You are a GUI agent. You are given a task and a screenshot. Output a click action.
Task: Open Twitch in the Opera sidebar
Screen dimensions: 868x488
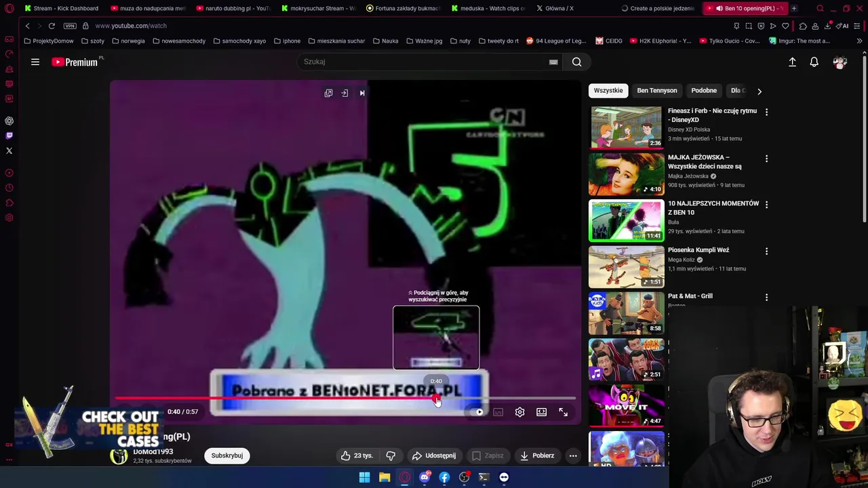[x=9, y=136]
